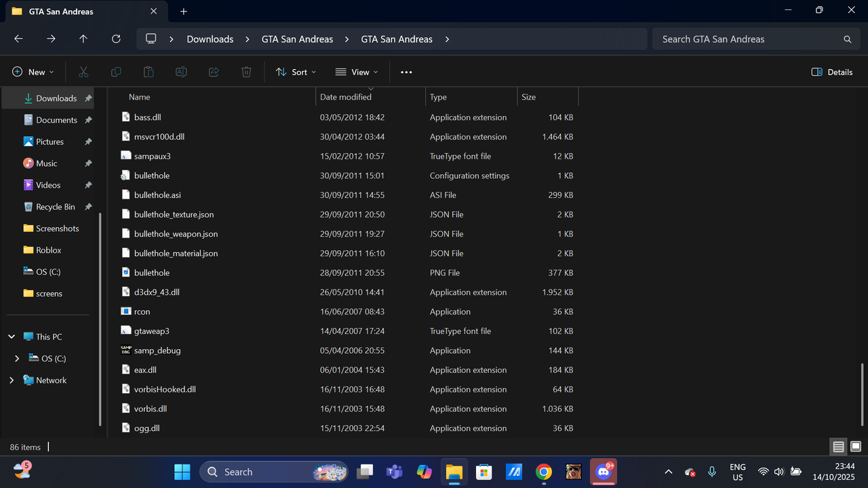Click the This PC monitor icon in address bar
868x488 pixels.
[x=151, y=39]
